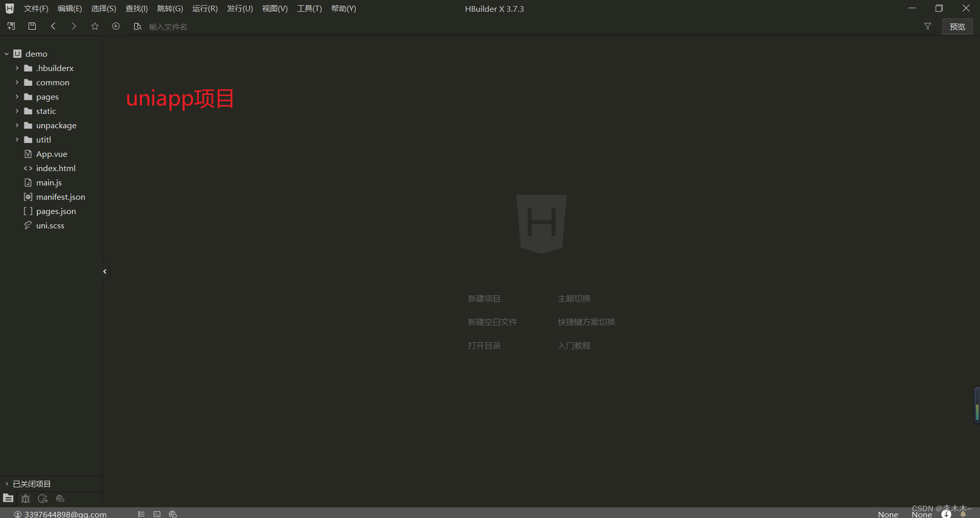Collapse the sidebar with the arrow handle
This screenshot has height=518, width=980.
(x=105, y=271)
